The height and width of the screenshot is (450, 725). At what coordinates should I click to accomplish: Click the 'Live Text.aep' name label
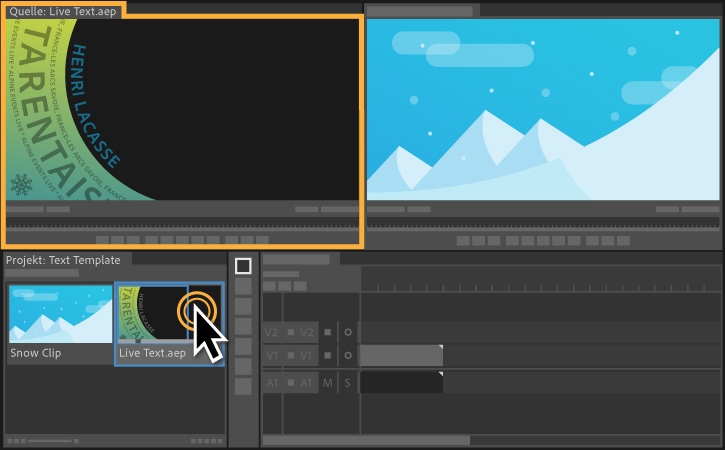152,353
